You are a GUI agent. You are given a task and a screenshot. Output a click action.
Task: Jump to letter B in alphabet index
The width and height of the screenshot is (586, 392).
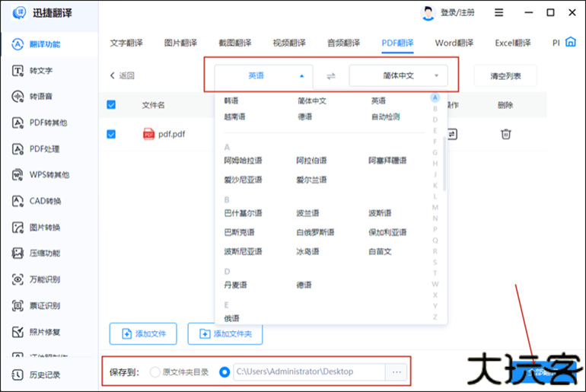coord(435,109)
